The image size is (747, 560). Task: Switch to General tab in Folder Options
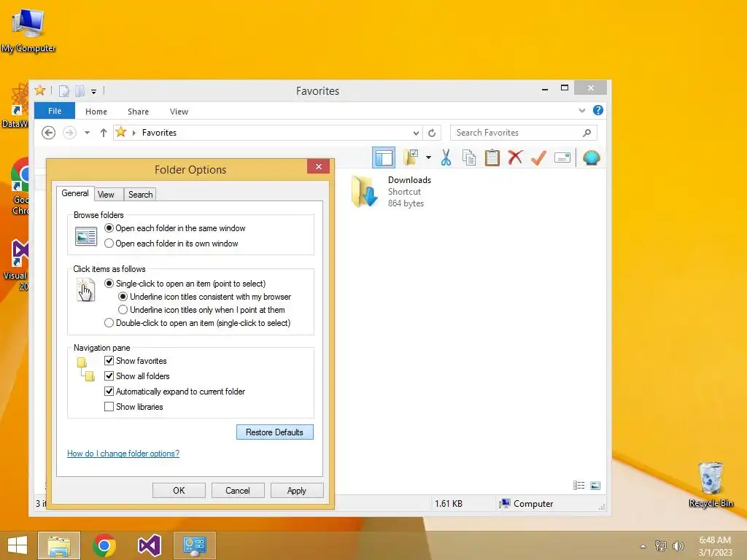coord(75,192)
